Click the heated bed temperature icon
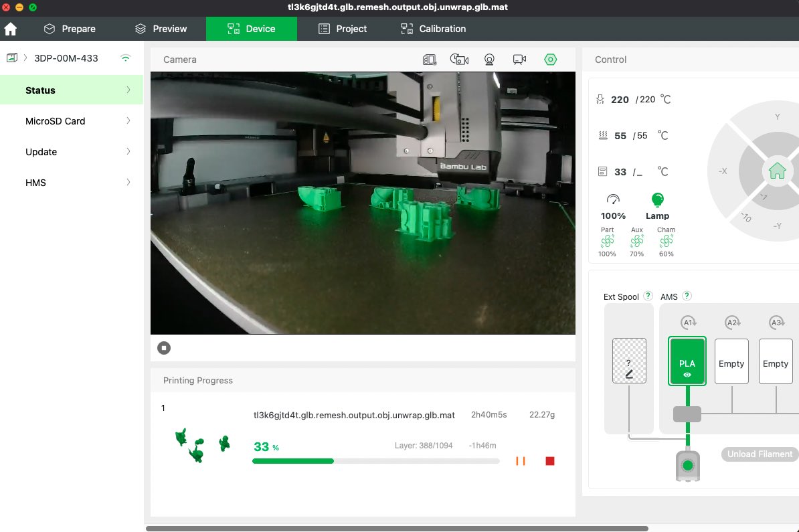The width and height of the screenshot is (799, 532). tap(603, 135)
